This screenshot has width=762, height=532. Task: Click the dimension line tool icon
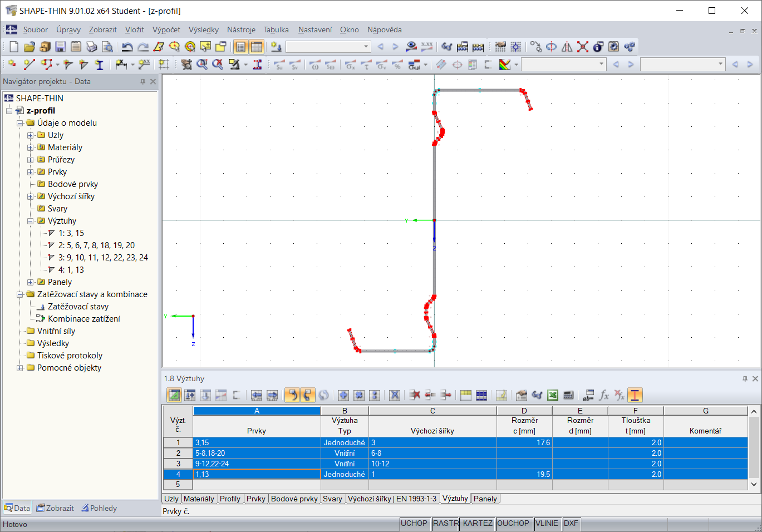pyautogui.click(x=121, y=65)
